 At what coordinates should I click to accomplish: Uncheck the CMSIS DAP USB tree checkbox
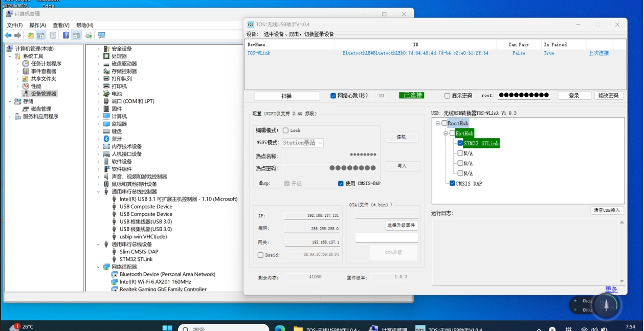click(452, 183)
